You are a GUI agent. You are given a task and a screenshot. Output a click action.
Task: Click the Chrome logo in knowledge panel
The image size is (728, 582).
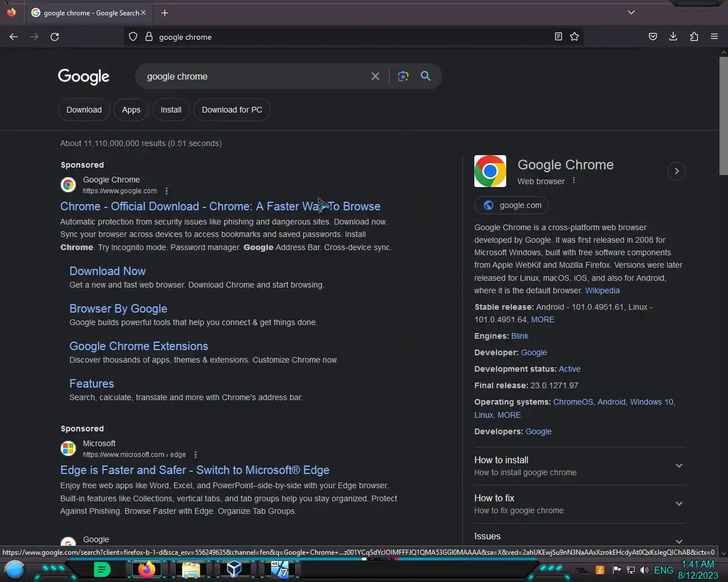click(x=490, y=171)
